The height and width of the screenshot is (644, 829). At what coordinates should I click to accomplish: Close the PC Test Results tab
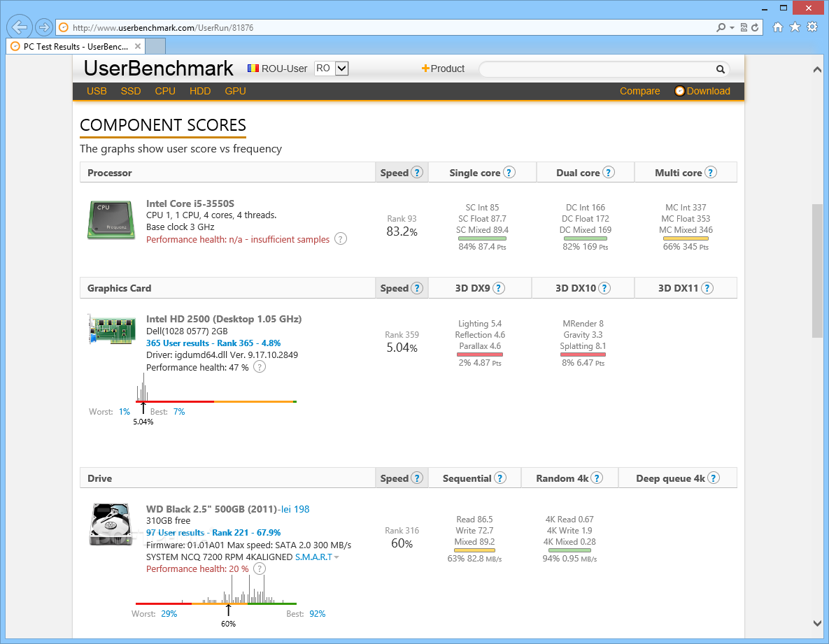pyautogui.click(x=137, y=46)
